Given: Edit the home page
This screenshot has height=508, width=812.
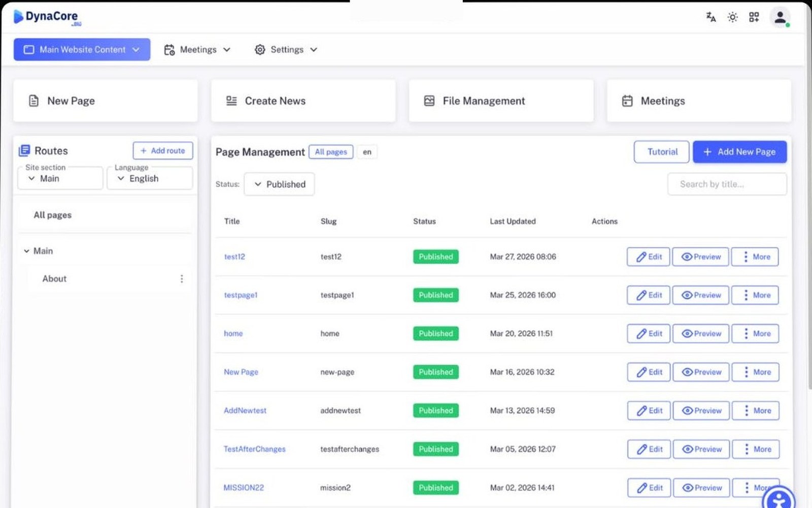Looking at the screenshot, I should (x=649, y=333).
